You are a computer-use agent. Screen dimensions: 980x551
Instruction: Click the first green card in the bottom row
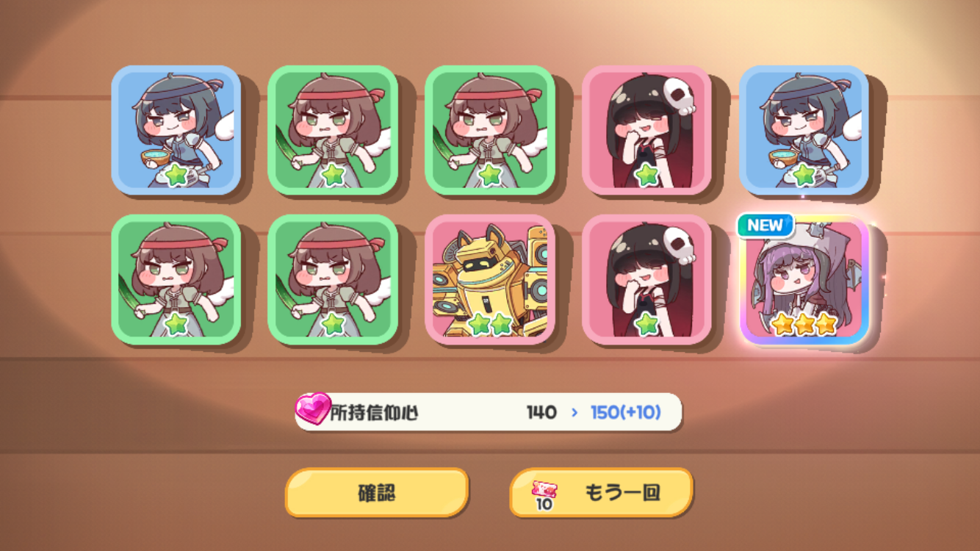tap(176, 280)
